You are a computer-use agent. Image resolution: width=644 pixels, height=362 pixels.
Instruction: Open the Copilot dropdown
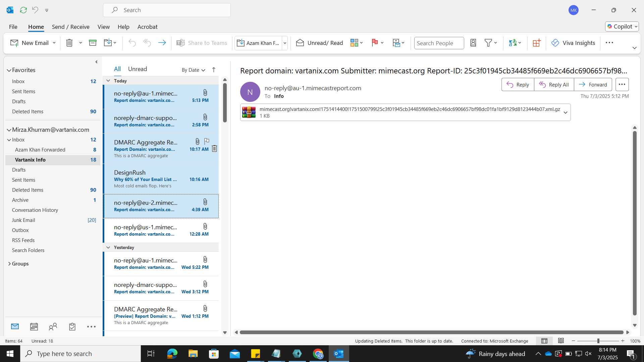tap(622, 26)
